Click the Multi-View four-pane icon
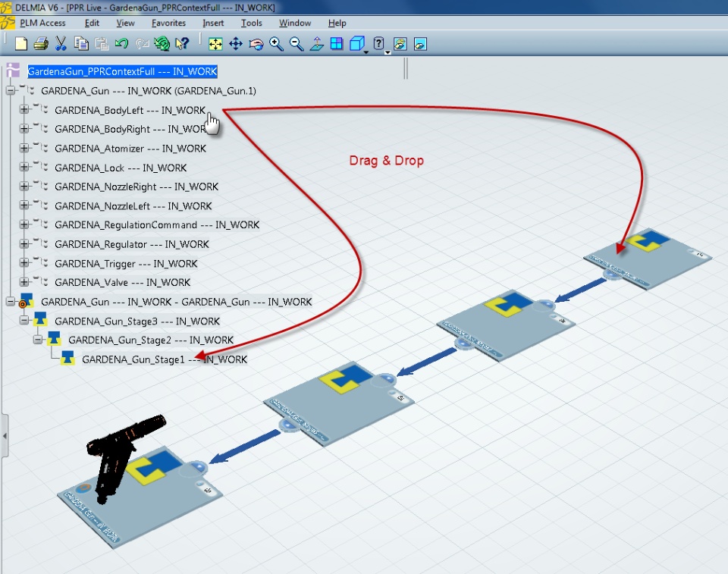Screen dimensions: 728x574 point(337,44)
